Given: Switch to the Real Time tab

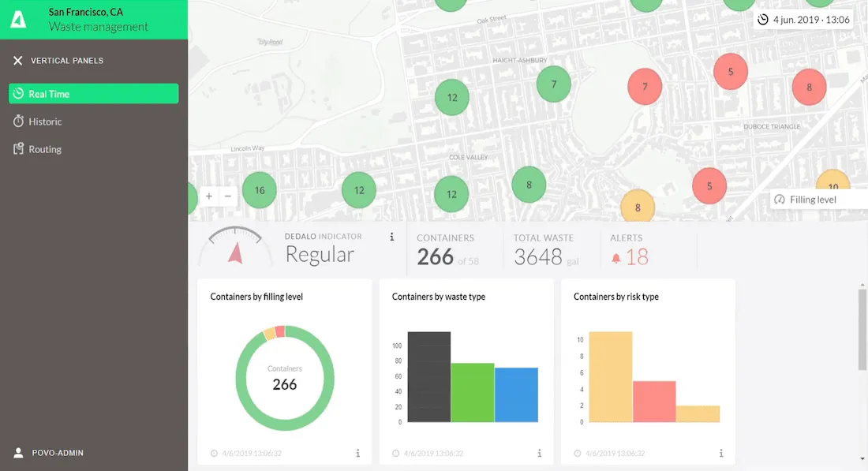Looking at the screenshot, I should pos(93,93).
